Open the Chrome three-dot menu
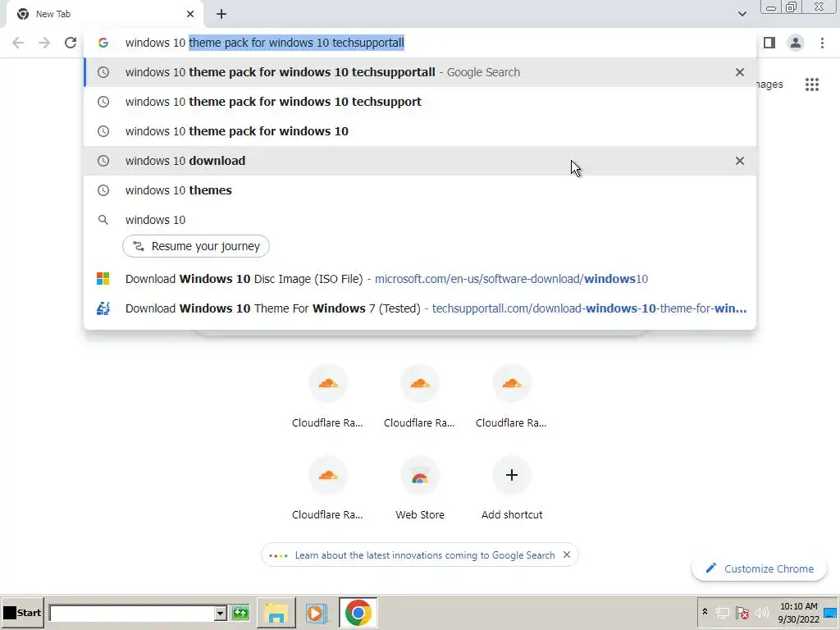Screen dimensions: 840x630 click(822, 43)
